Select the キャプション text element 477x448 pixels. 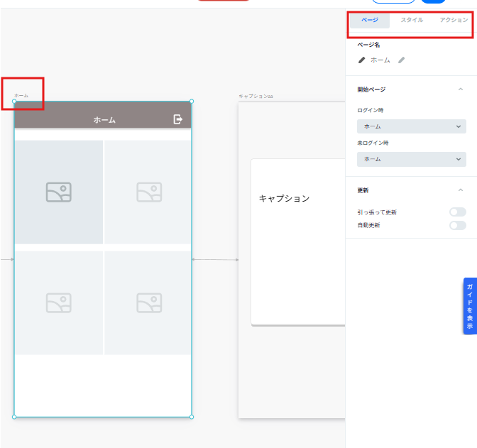[284, 198]
